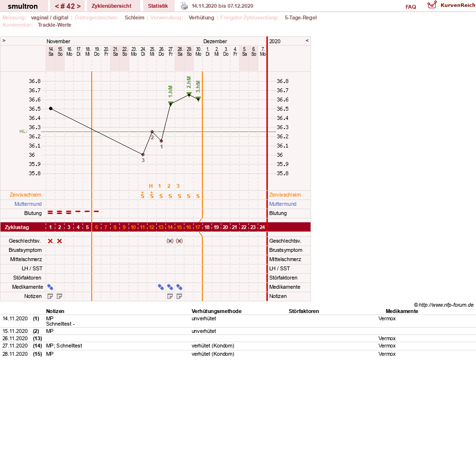Click the 'vaginal / digital' measurement value
The height and width of the screenshot is (463, 476).
[x=49, y=17]
